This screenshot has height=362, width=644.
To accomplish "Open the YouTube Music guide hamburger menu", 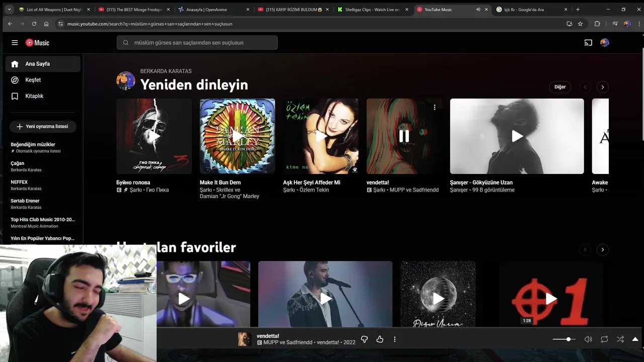I will (15, 43).
